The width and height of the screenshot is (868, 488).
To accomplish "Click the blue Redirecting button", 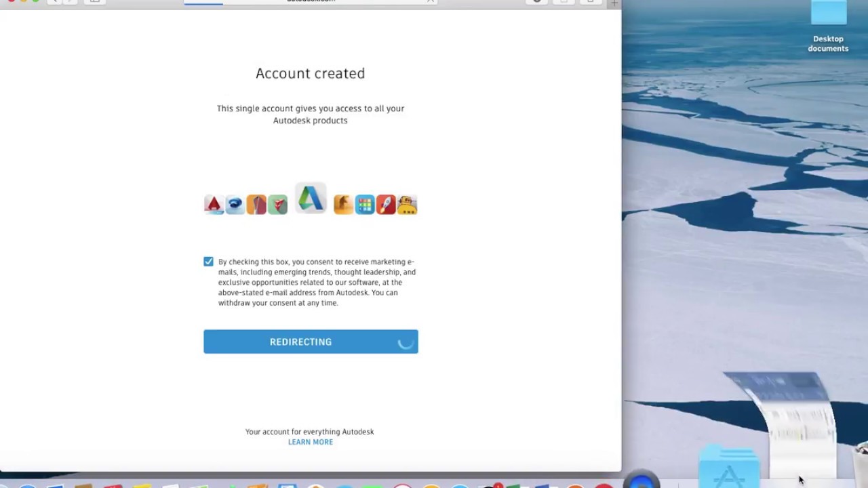I will 311,342.
